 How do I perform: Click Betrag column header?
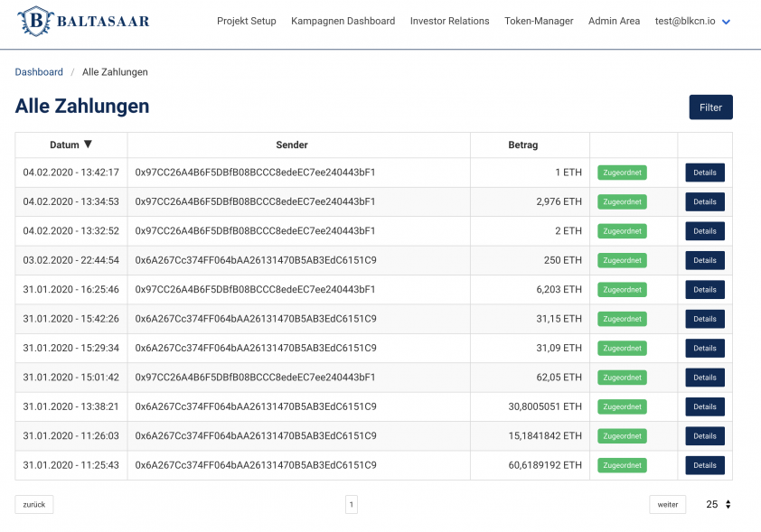point(522,145)
